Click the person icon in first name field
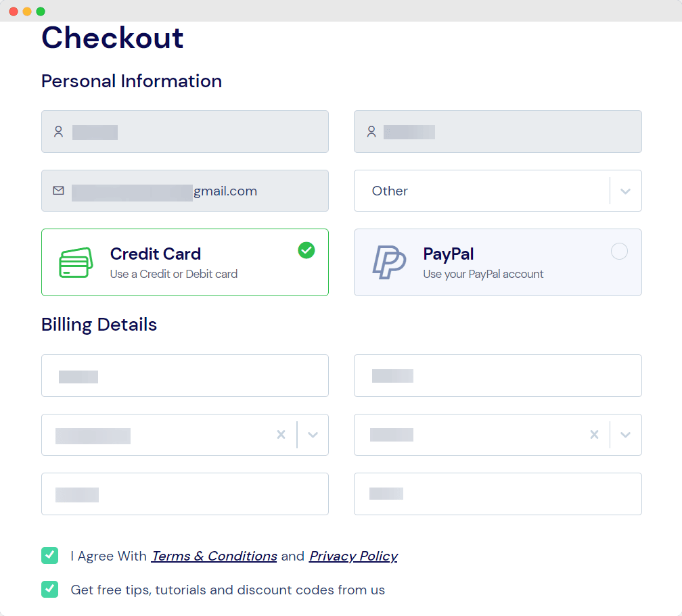This screenshot has height=616, width=682. coord(58,131)
